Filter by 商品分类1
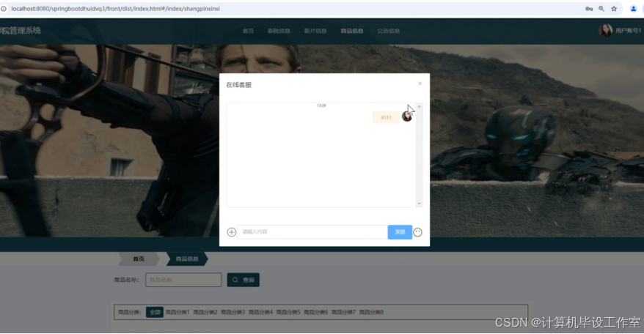 (178, 312)
